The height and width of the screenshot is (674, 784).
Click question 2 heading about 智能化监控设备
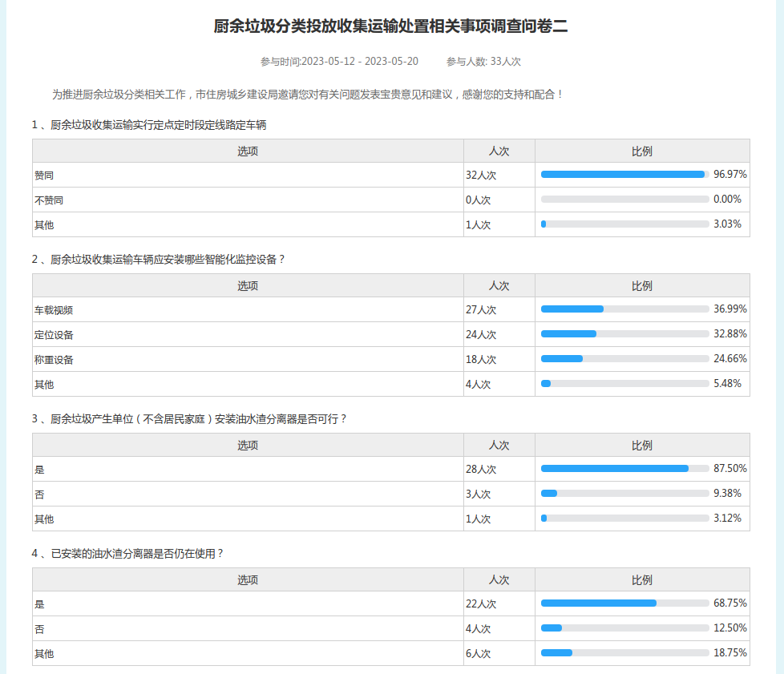pyautogui.click(x=159, y=260)
